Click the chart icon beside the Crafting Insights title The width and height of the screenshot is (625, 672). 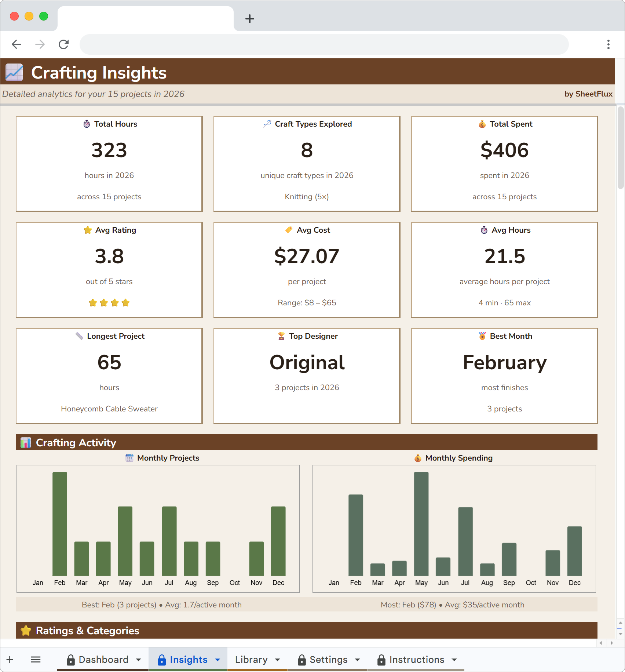(x=14, y=72)
